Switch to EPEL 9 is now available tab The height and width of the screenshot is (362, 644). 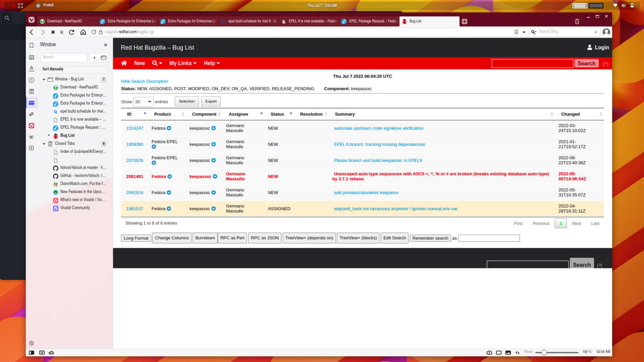309,21
